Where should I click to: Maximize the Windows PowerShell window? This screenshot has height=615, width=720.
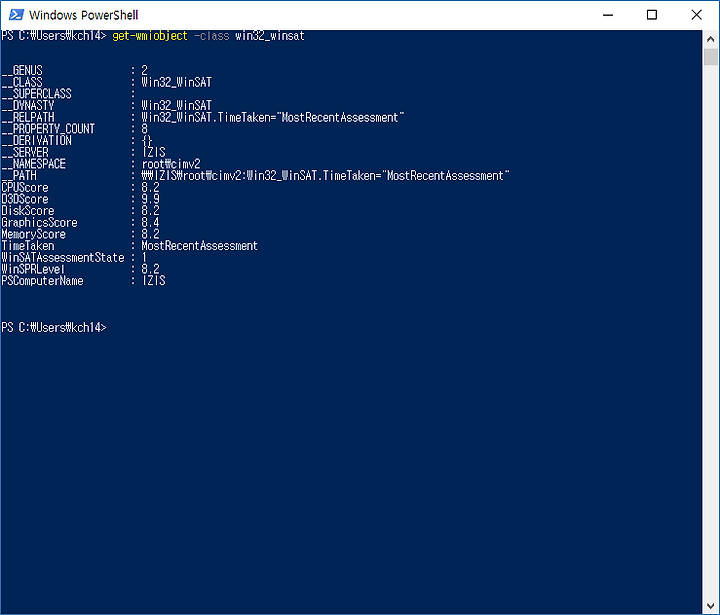coord(652,15)
